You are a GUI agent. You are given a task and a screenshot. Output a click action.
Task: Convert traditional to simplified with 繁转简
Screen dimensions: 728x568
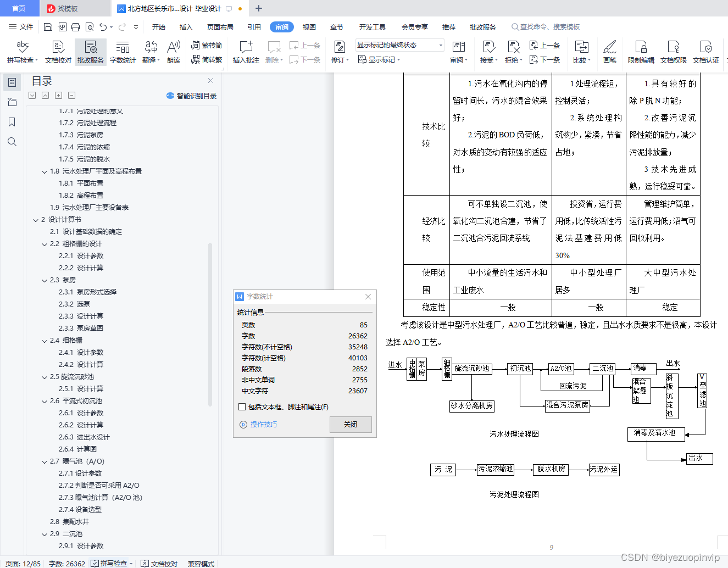207,46
